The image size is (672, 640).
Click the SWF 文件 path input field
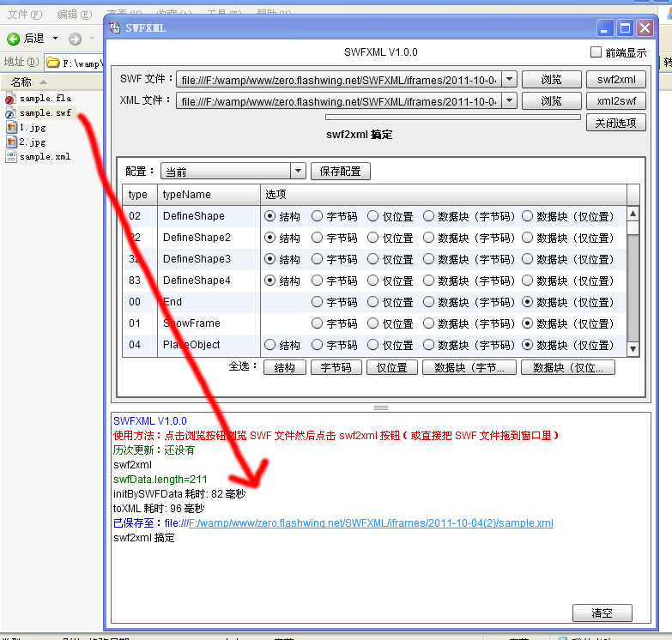(x=338, y=79)
